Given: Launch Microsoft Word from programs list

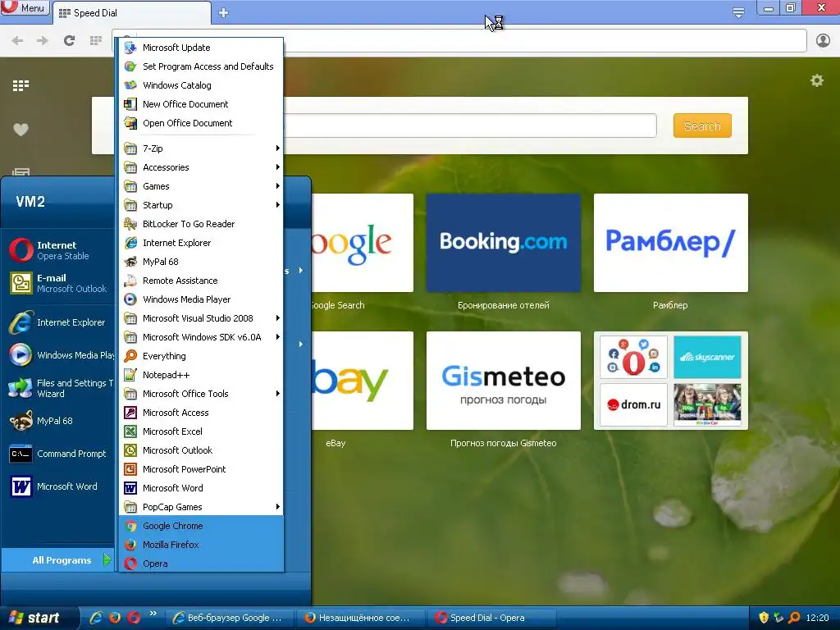Looking at the screenshot, I should [201, 488].
